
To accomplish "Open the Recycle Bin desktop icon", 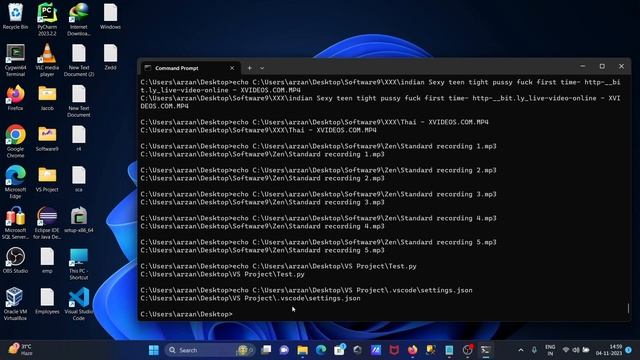I will (16, 16).
